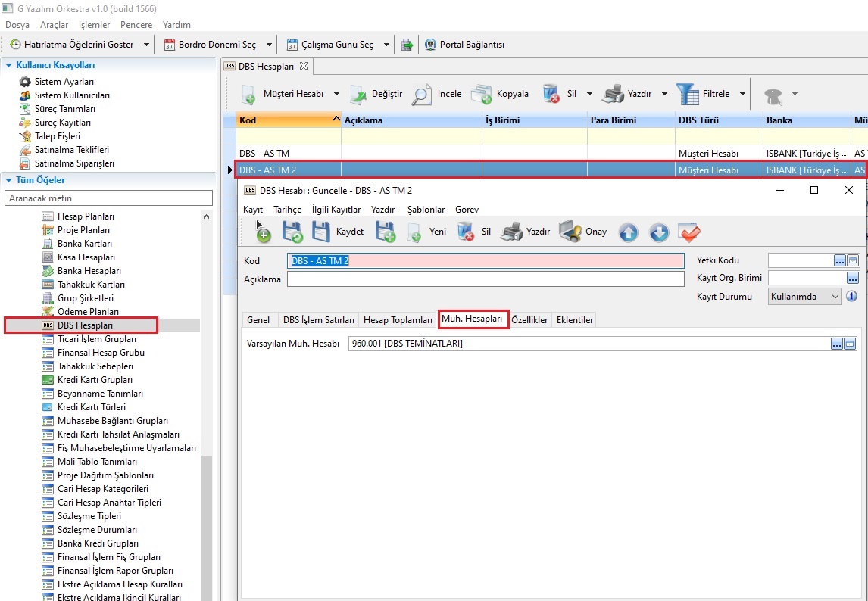Open Bordro Dönemi Seç dropdown arrow
The height and width of the screenshot is (601, 868).
[x=269, y=45]
